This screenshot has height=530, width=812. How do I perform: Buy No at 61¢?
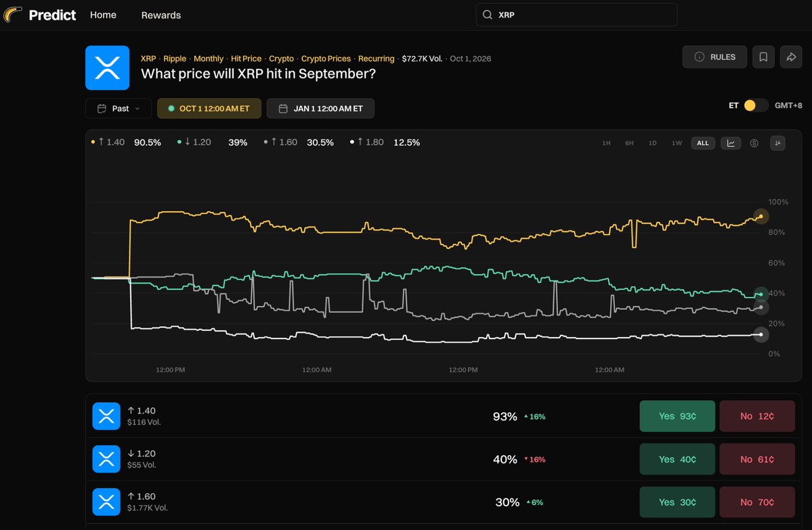coord(757,459)
